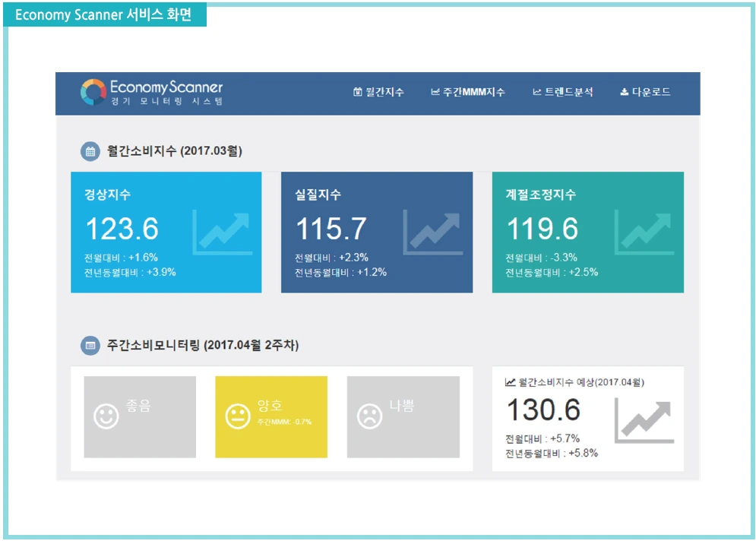Click the 115.7 index value

pos(331,229)
